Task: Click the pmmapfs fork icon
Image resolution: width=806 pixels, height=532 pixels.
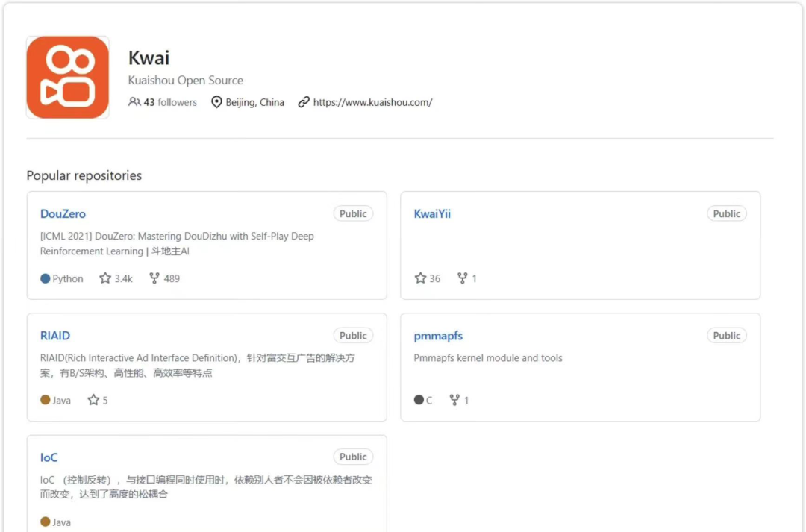Action: pos(454,400)
